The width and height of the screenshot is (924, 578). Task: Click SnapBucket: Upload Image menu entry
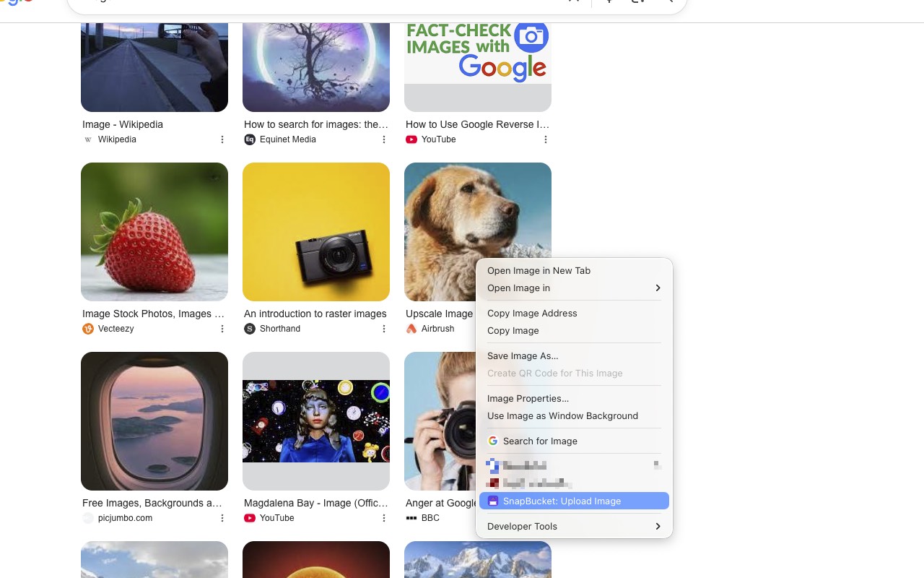[x=574, y=501]
